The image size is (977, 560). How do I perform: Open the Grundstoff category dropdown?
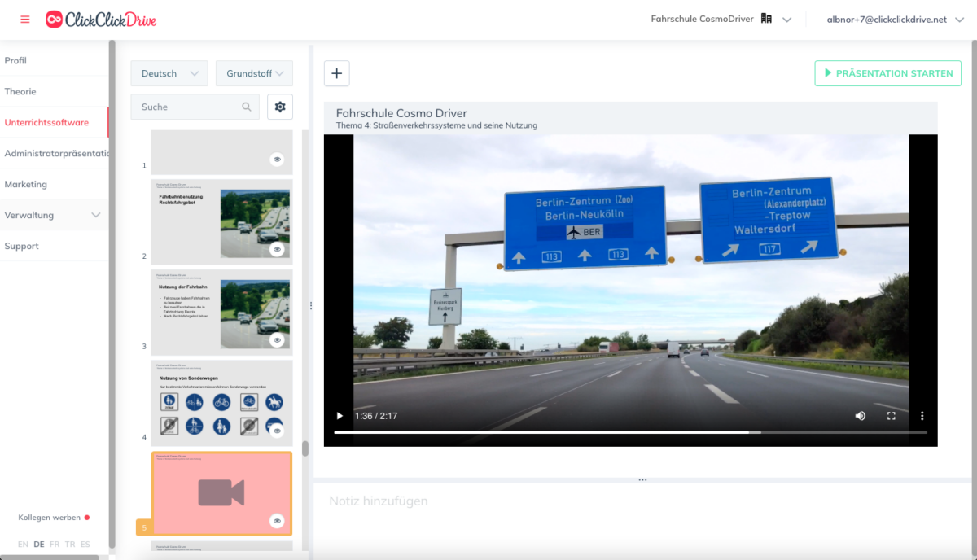[x=254, y=73]
